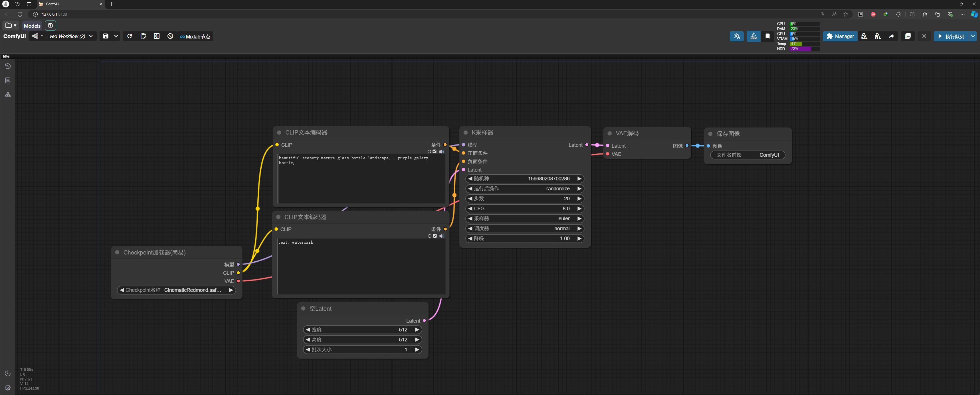This screenshot has height=395, width=980.
Task: Expand the execute queue dropdown arrow
Action: [972, 36]
